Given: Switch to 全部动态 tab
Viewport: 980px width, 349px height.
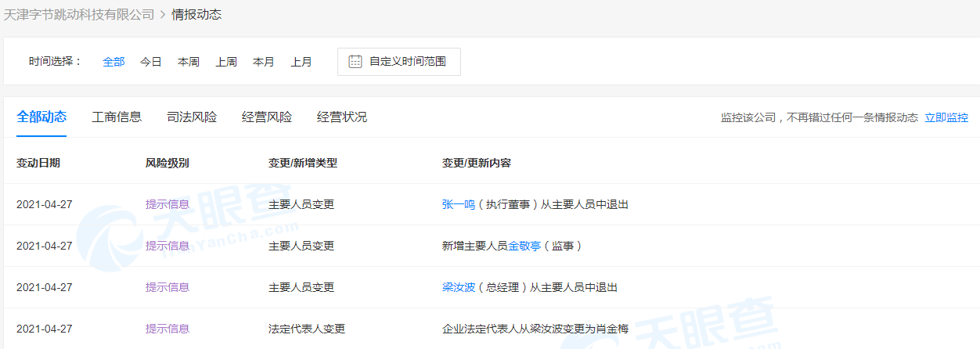Looking at the screenshot, I should (41, 117).
